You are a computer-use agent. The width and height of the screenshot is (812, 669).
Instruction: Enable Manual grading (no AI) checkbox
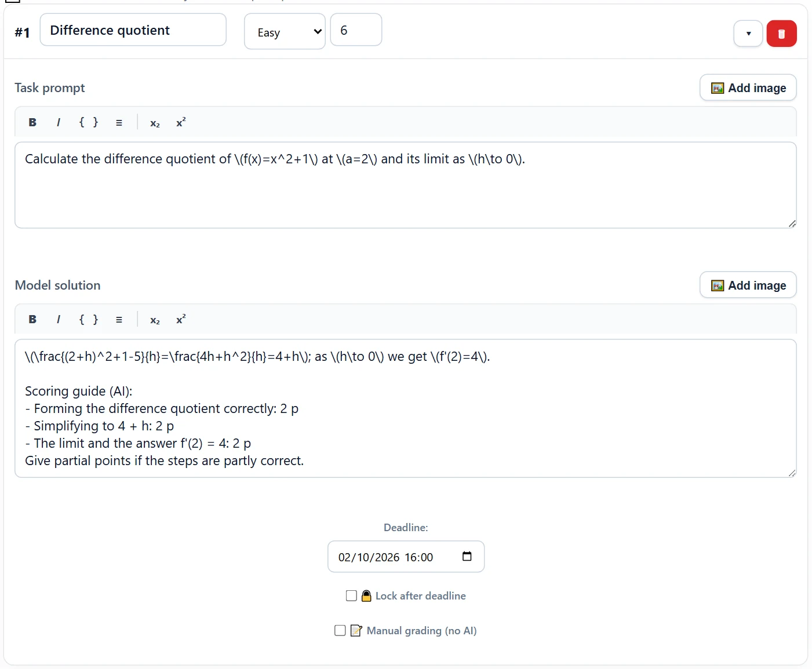340,630
